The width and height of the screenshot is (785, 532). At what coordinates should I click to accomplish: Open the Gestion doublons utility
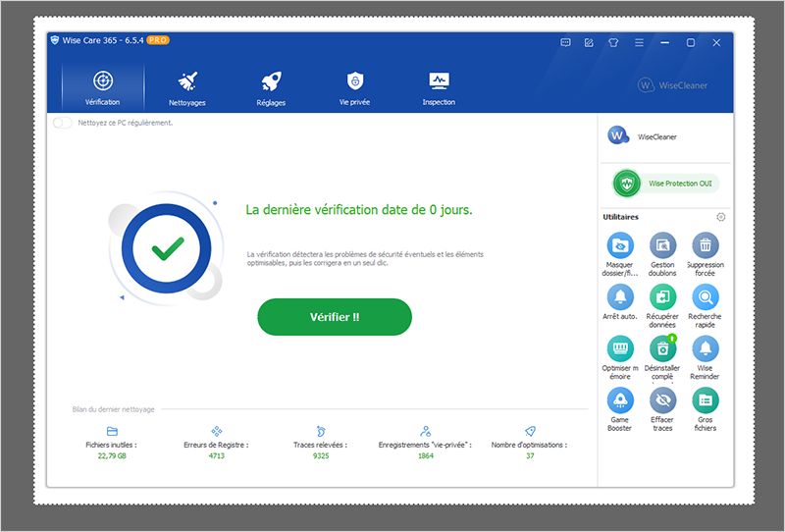point(662,254)
